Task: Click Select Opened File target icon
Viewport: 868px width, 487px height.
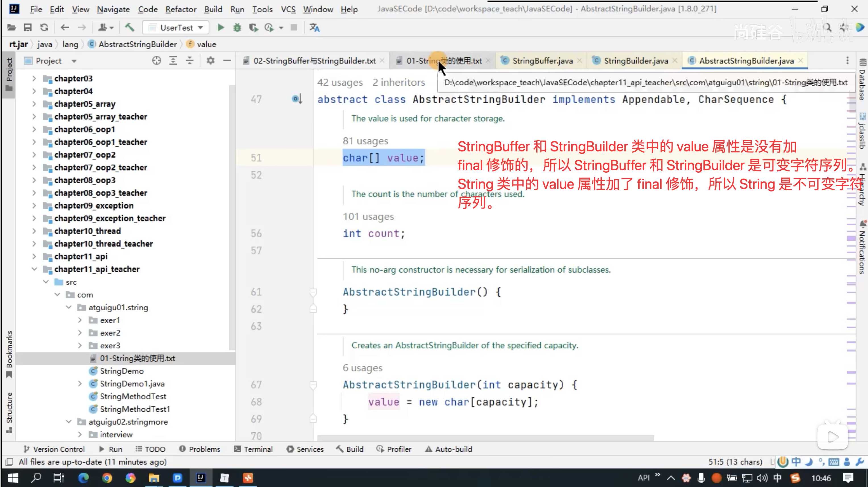Action: point(156,61)
